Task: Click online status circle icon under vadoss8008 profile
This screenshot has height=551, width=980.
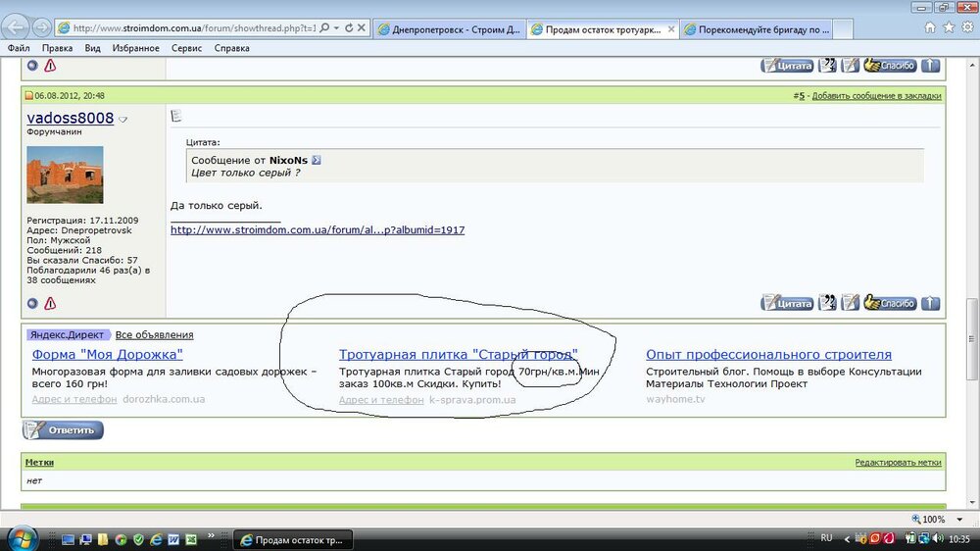Action: tap(32, 303)
